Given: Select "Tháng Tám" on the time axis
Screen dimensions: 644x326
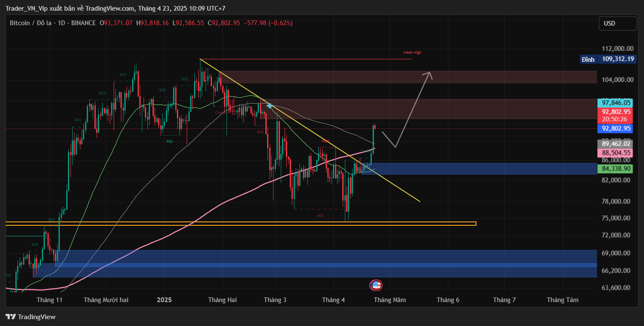Looking at the screenshot, I should 562,300.
